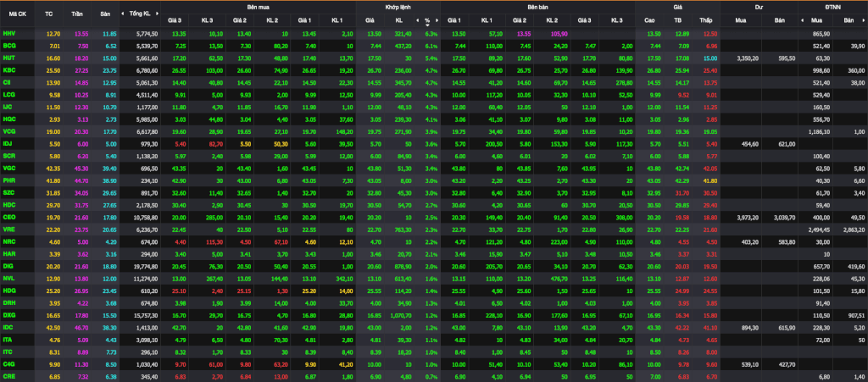This screenshot has width=868, height=382.
Task: Open stock symbol IJC
Action: click(x=8, y=108)
